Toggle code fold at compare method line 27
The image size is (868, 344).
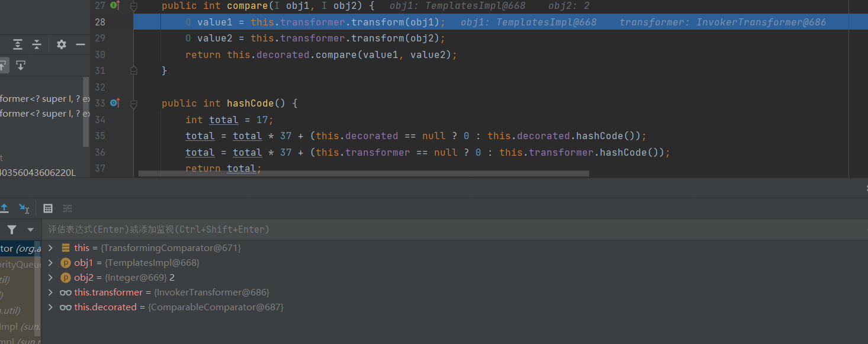pyautogui.click(x=134, y=6)
